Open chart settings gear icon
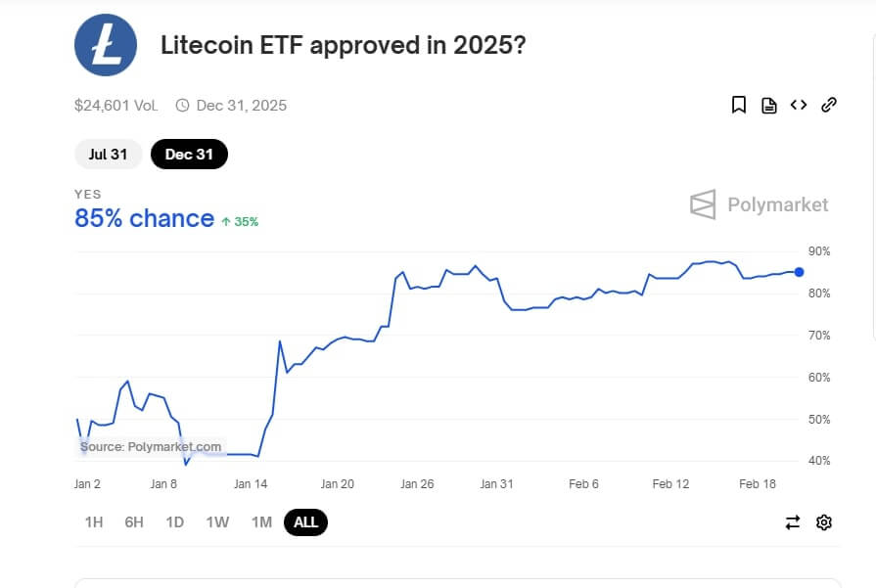876x588 pixels. [824, 522]
